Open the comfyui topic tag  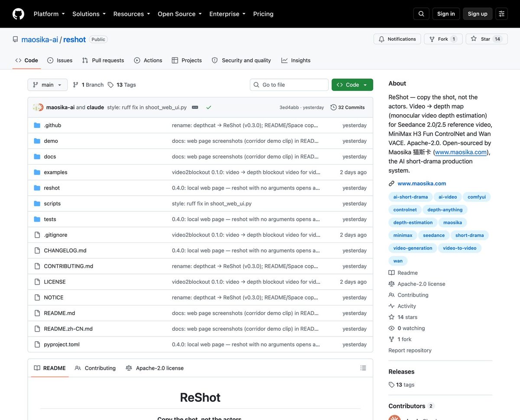477,197
